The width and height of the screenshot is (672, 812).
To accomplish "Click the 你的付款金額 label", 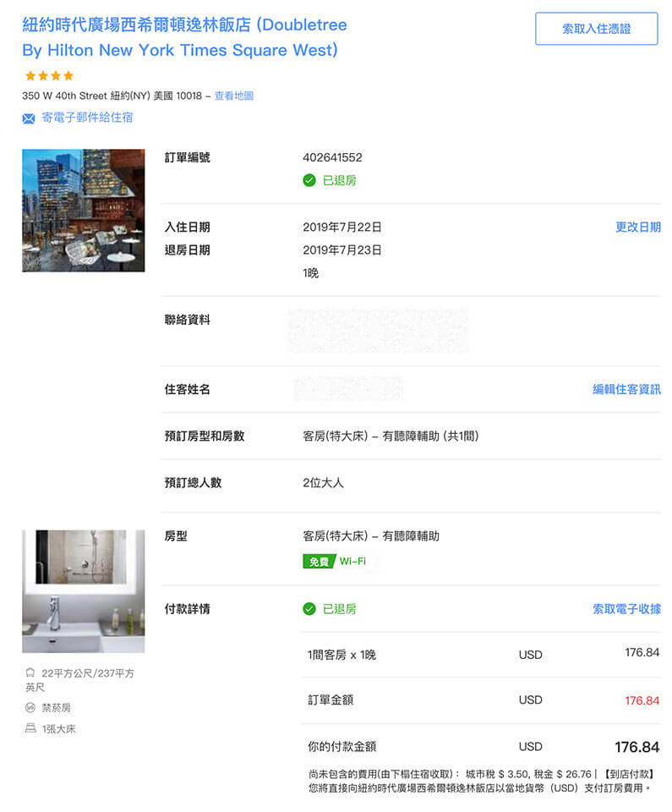I will click(x=341, y=747).
